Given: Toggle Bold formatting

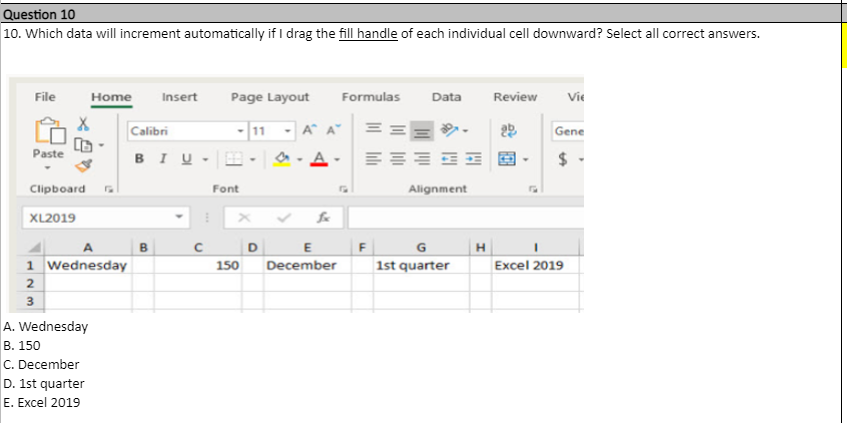Looking at the screenshot, I should 139,159.
